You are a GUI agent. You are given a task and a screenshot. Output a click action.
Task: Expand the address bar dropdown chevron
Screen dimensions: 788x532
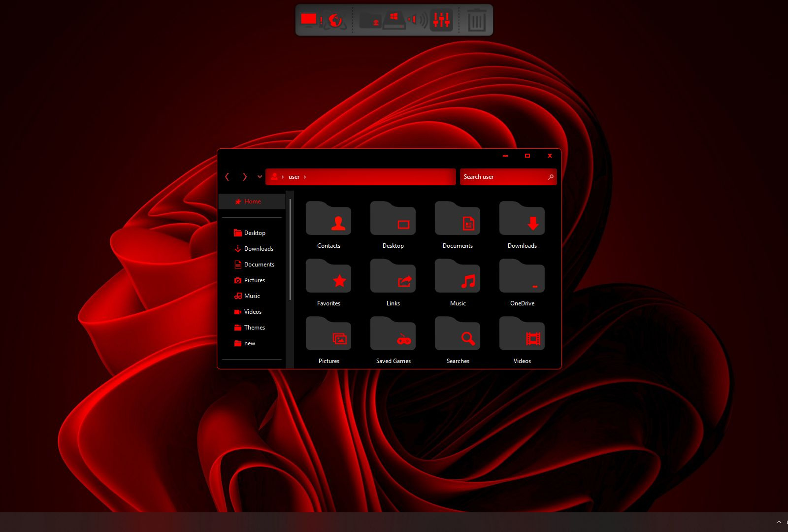coord(260,177)
